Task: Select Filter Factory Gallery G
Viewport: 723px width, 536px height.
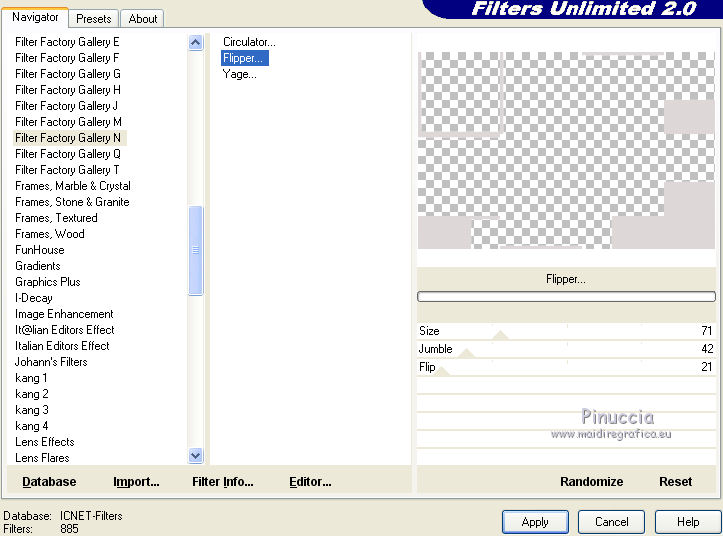Action: [68, 74]
